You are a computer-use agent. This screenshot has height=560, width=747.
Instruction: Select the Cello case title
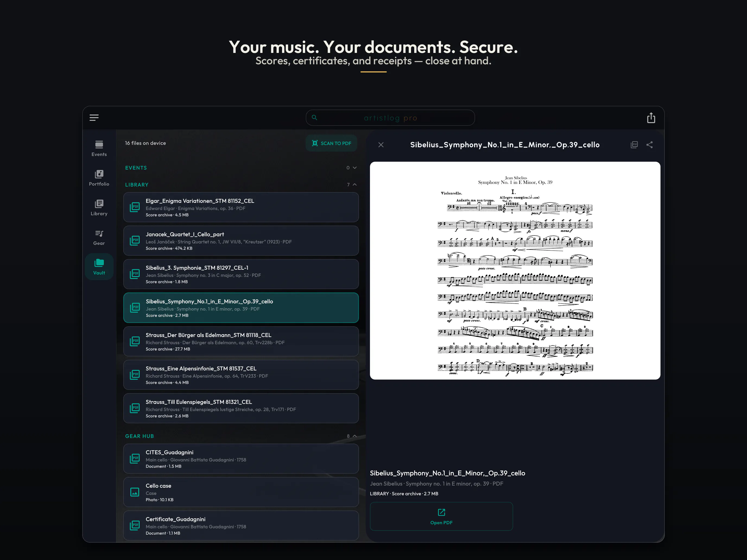tap(158, 486)
